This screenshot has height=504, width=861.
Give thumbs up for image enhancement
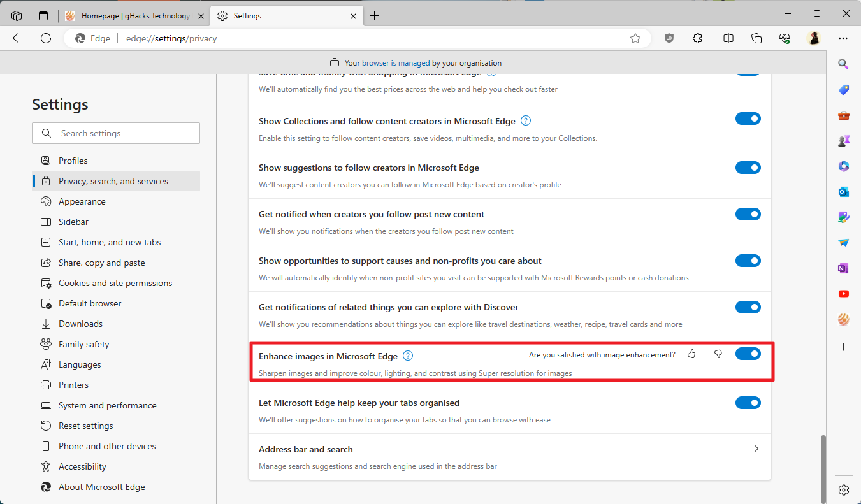(x=691, y=354)
